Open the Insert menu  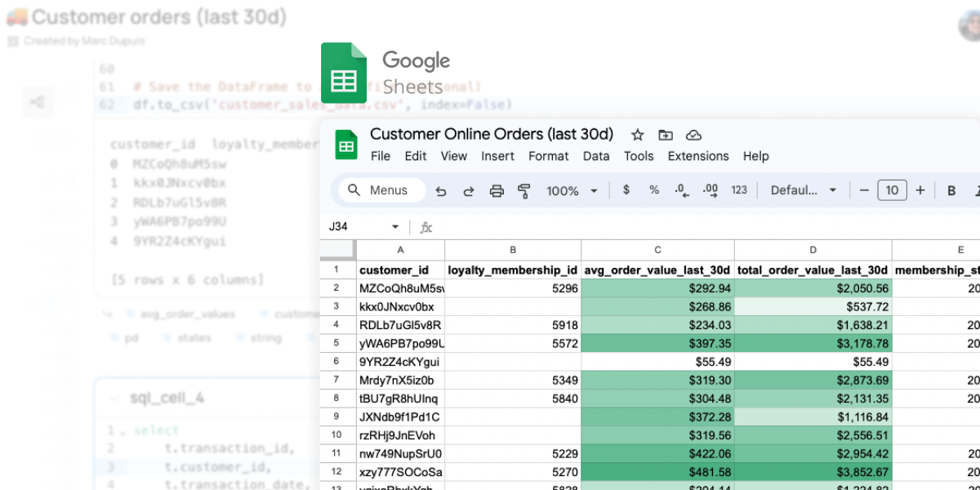point(497,156)
